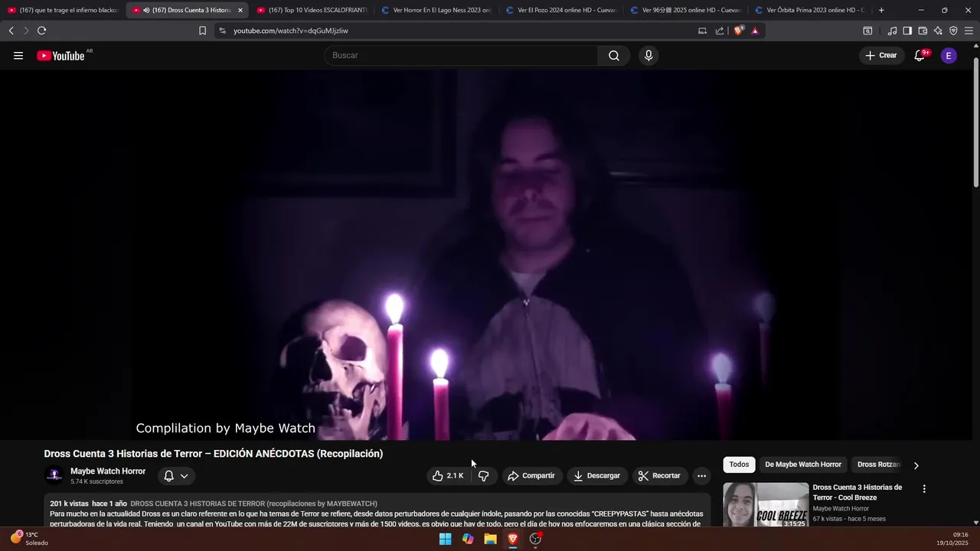Toggle the browser sidebar panel
980x551 pixels.
(x=907, y=31)
